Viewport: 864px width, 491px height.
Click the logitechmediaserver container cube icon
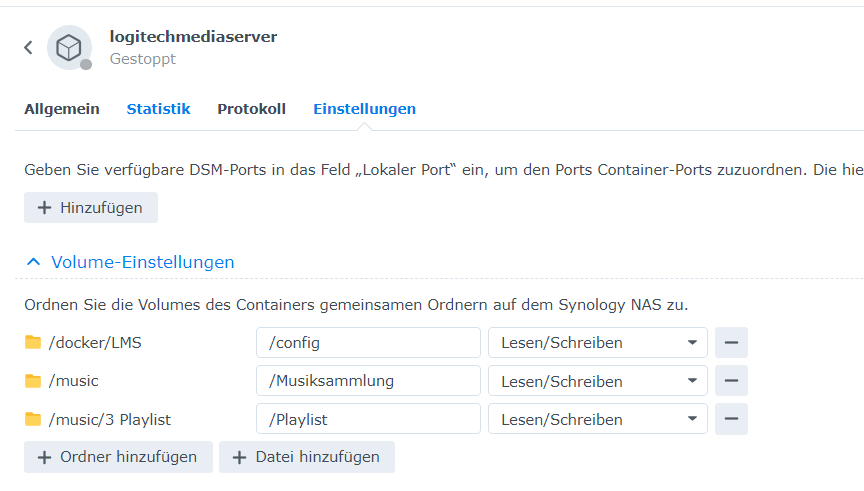tap(69, 47)
